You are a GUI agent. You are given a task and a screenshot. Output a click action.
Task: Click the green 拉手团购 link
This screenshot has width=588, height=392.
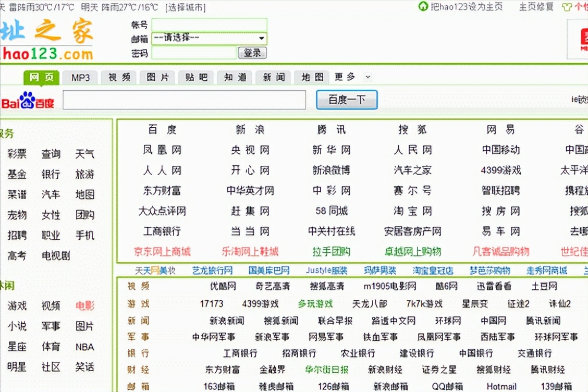(x=332, y=251)
